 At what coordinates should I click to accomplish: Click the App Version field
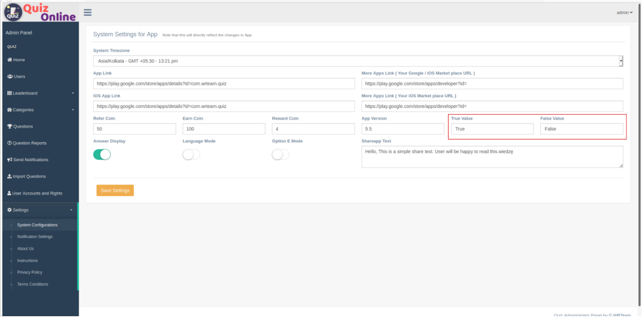pyautogui.click(x=403, y=129)
